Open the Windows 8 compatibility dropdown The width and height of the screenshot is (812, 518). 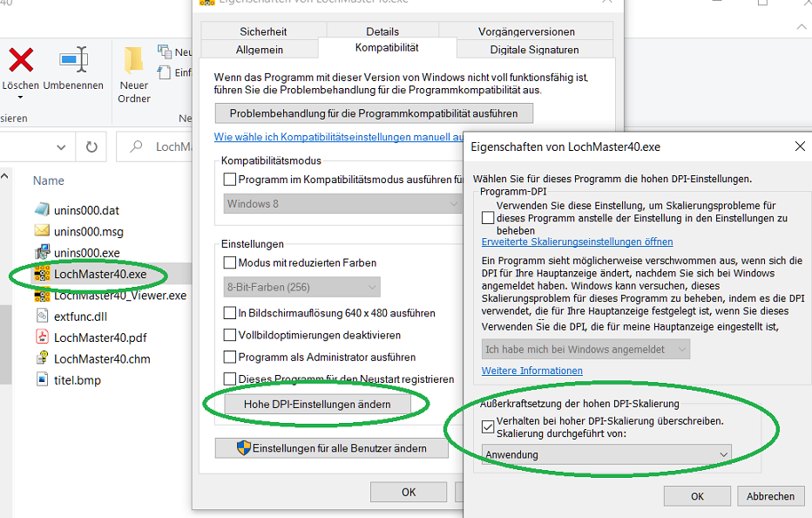pyautogui.click(x=342, y=204)
